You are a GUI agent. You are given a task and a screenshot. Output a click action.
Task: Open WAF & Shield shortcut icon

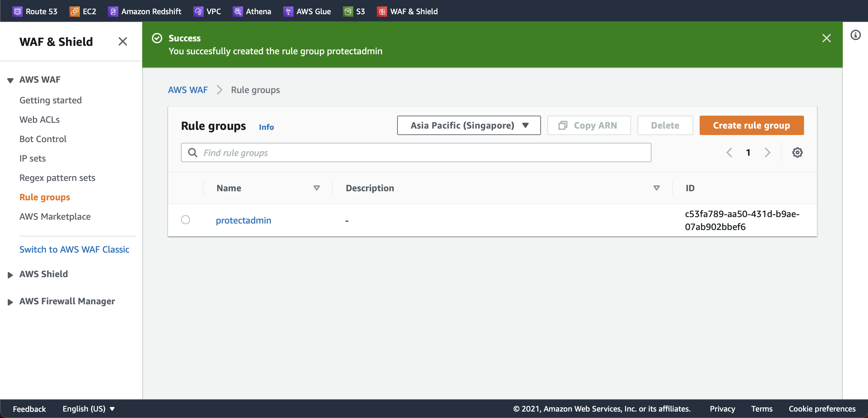click(x=382, y=11)
